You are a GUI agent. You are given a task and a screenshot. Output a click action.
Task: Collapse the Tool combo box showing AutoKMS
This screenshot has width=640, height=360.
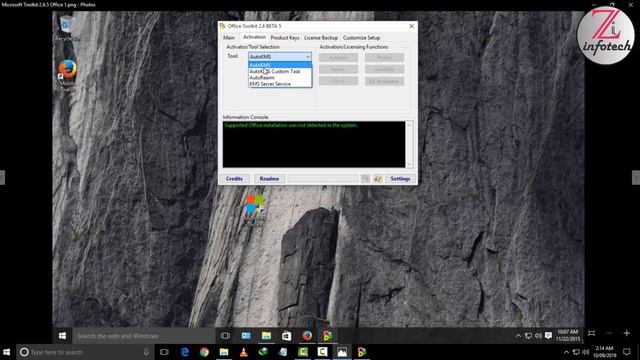(280, 57)
